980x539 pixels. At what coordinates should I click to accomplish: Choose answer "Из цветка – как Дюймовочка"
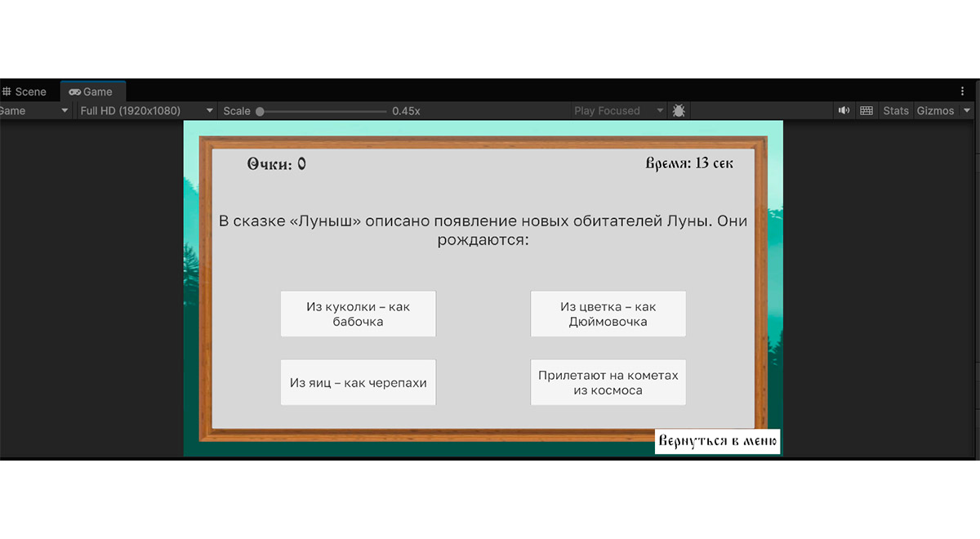pyautogui.click(x=608, y=314)
